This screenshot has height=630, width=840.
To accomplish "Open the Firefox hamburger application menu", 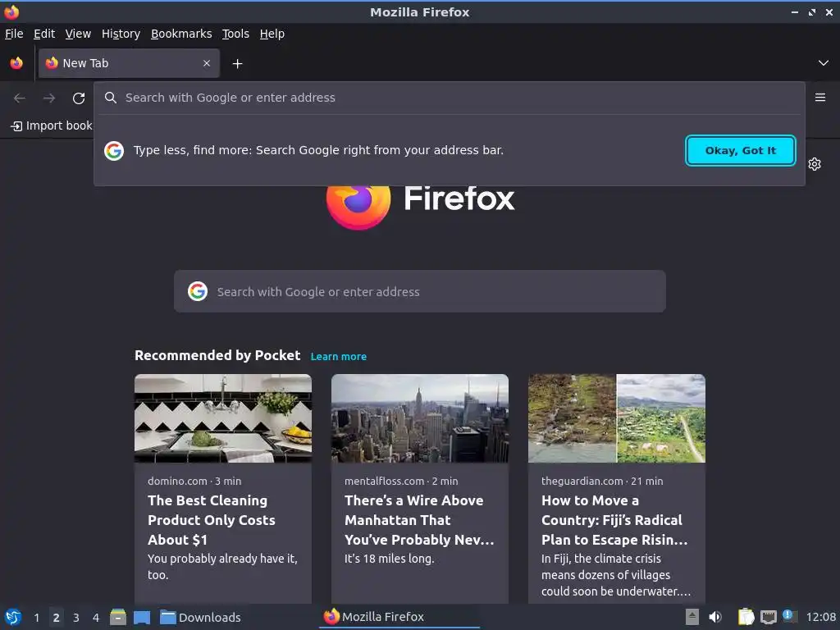I will click(x=820, y=98).
